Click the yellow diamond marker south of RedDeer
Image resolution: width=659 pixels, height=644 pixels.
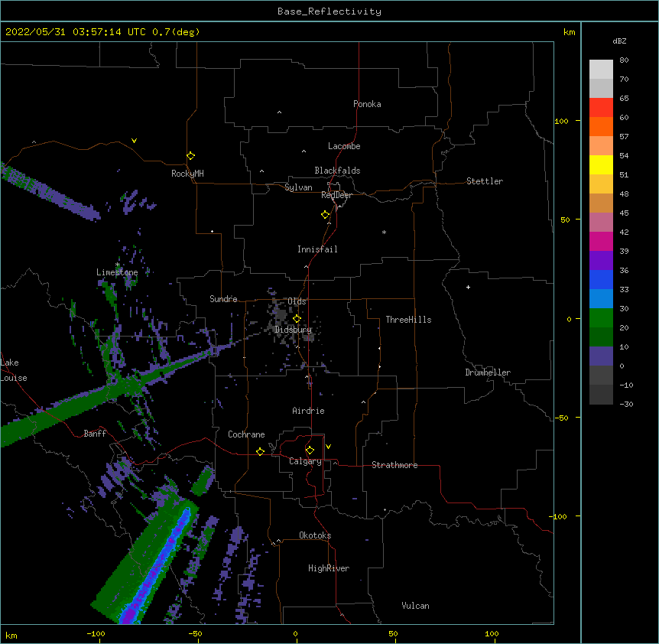click(x=325, y=215)
